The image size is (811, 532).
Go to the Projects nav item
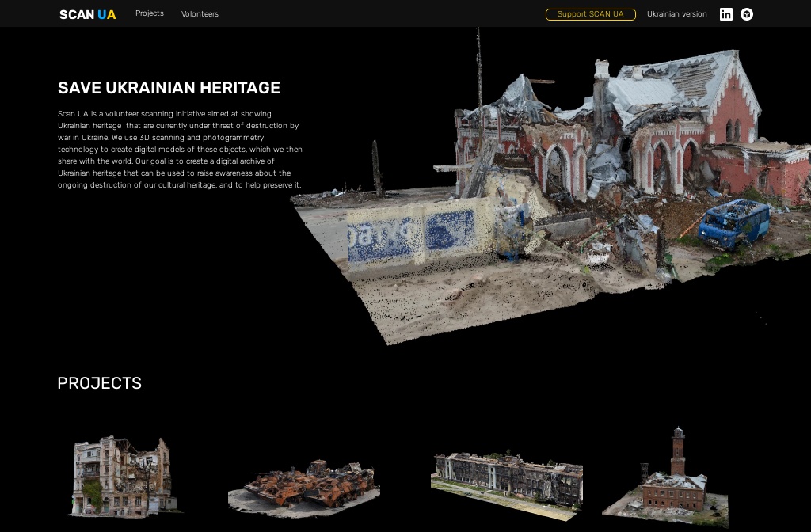[x=150, y=13]
